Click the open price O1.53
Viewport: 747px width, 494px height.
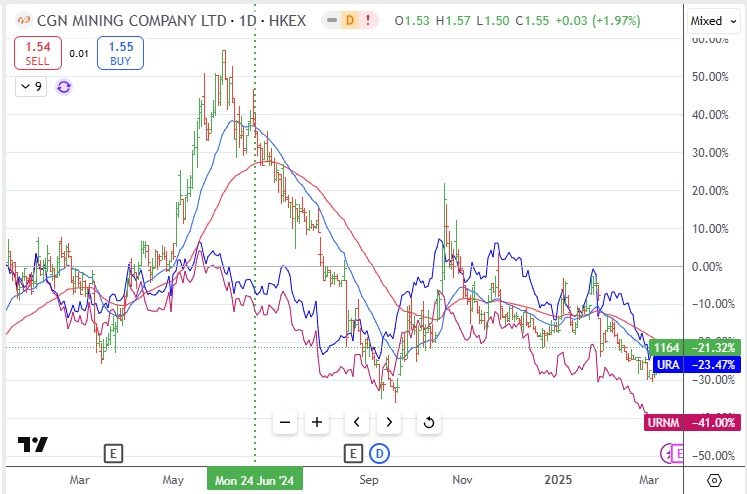412,21
